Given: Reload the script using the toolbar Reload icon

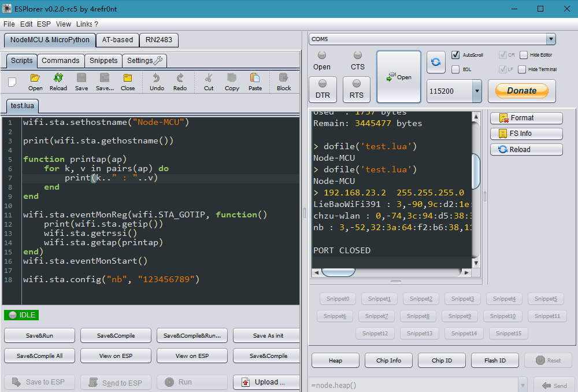Looking at the screenshot, I should point(58,82).
